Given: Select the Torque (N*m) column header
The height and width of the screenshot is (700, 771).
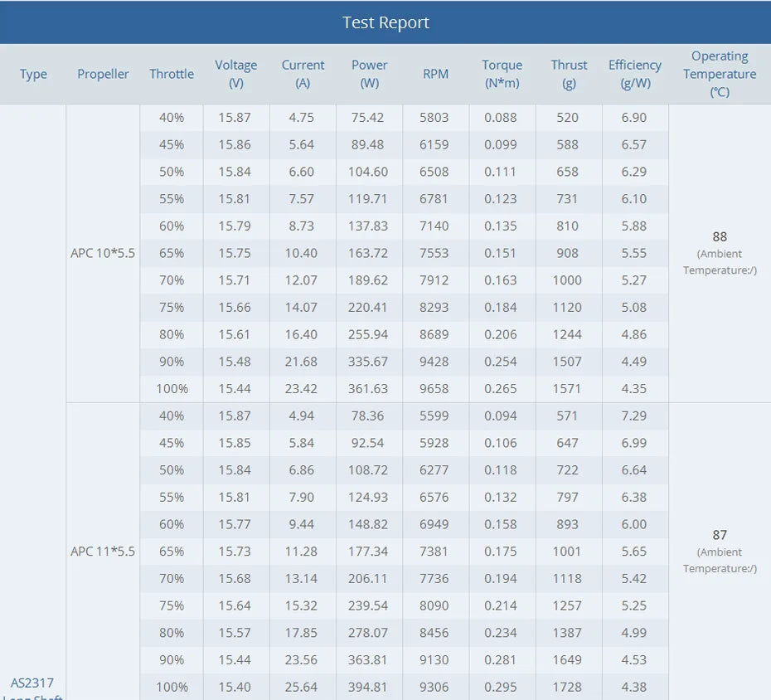Looking at the screenshot, I should 502,74.
